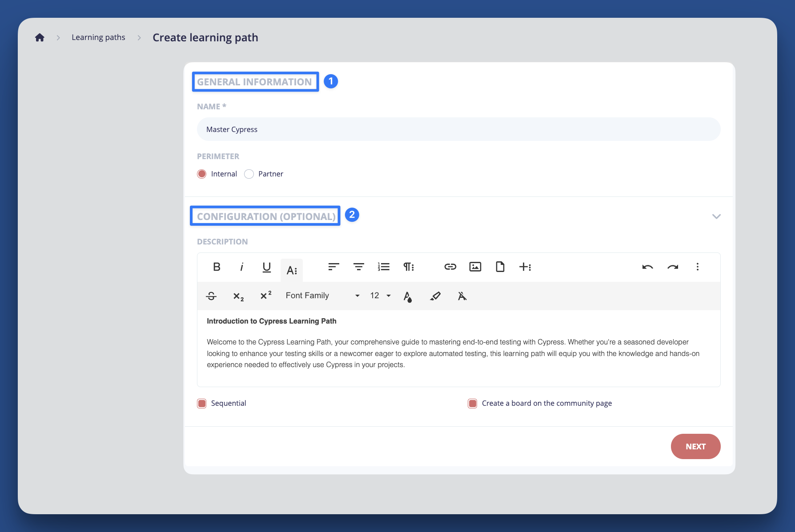Align text left
Image resolution: width=795 pixels, height=532 pixels.
tap(333, 267)
